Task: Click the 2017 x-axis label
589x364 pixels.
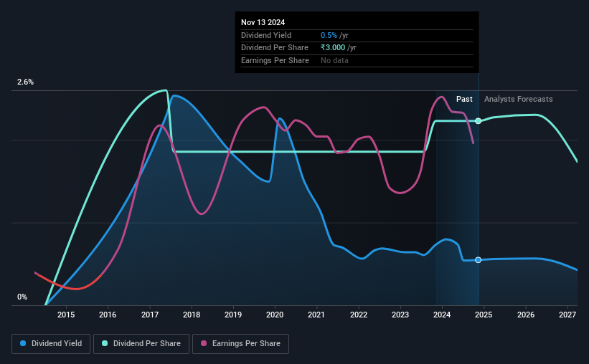Action: pyautogui.click(x=149, y=315)
